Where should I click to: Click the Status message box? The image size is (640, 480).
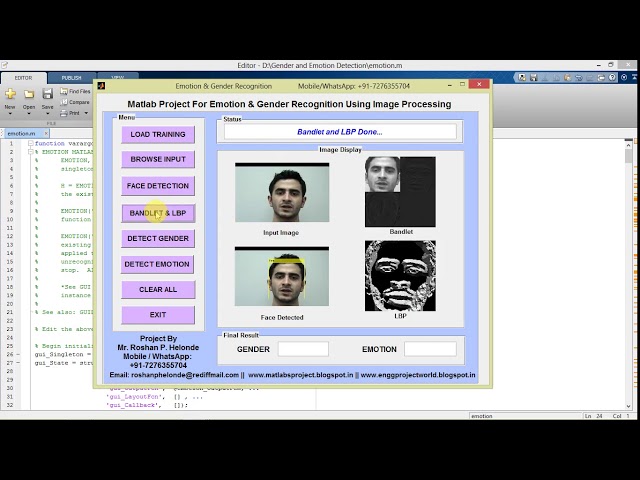(340, 132)
